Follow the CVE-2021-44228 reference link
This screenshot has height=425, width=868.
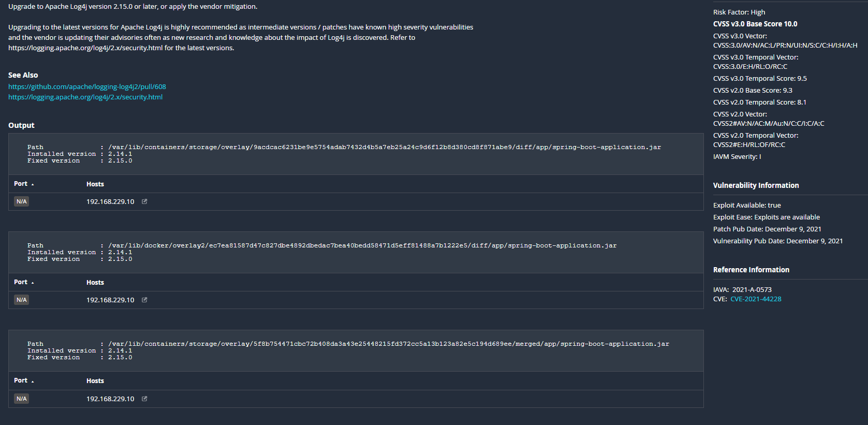click(x=756, y=299)
